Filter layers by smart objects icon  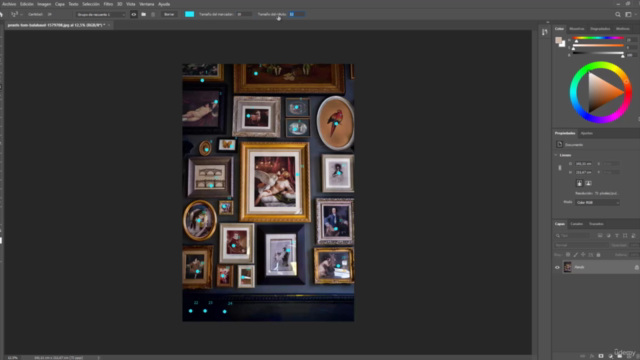coord(633,236)
